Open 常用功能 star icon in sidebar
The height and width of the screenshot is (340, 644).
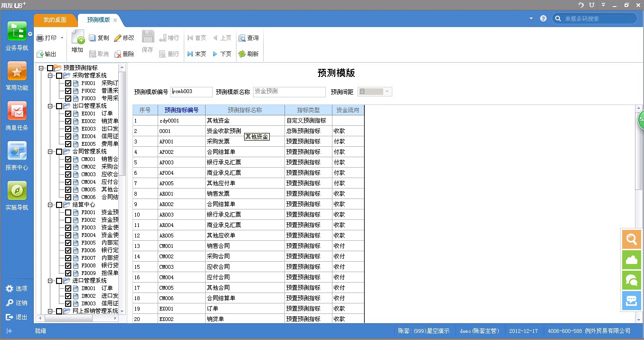tap(17, 71)
